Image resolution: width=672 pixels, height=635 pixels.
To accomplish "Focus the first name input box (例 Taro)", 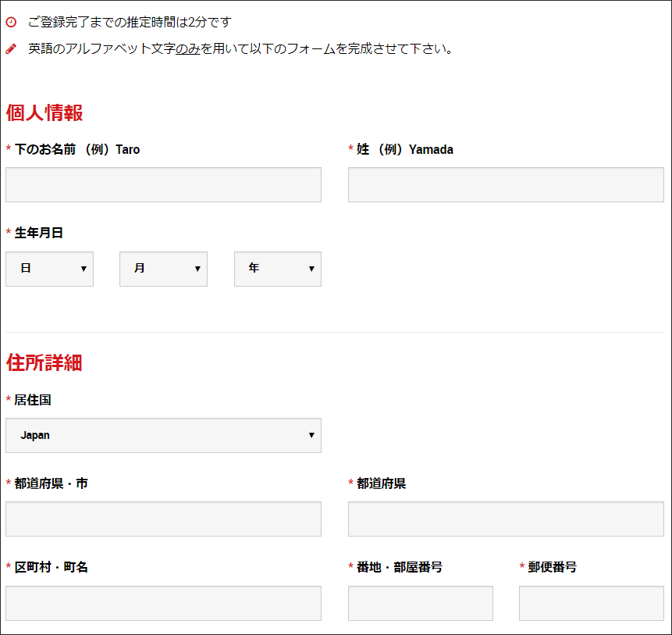I will point(163,184).
